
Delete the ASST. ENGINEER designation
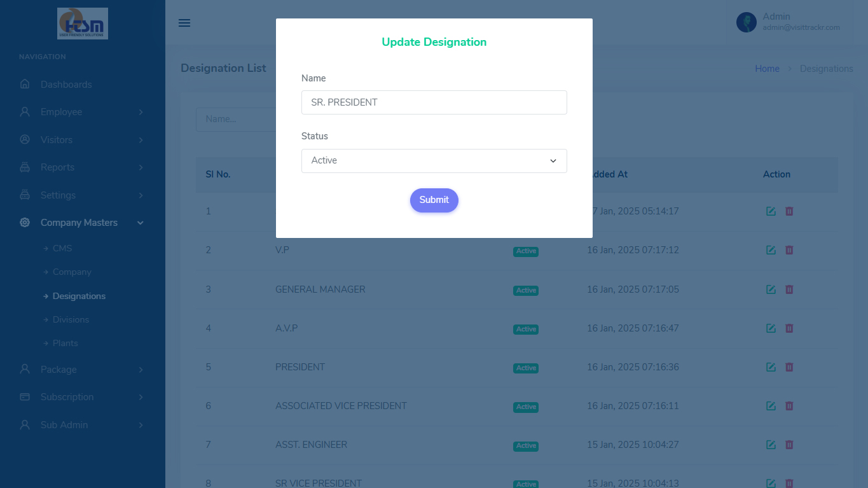[789, 445]
